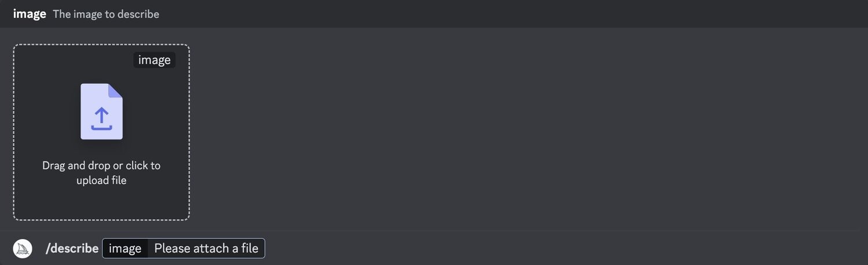868x265 pixels.
Task: Click 'Drag and drop or click to upload file'
Action: pyautogui.click(x=101, y=172)
